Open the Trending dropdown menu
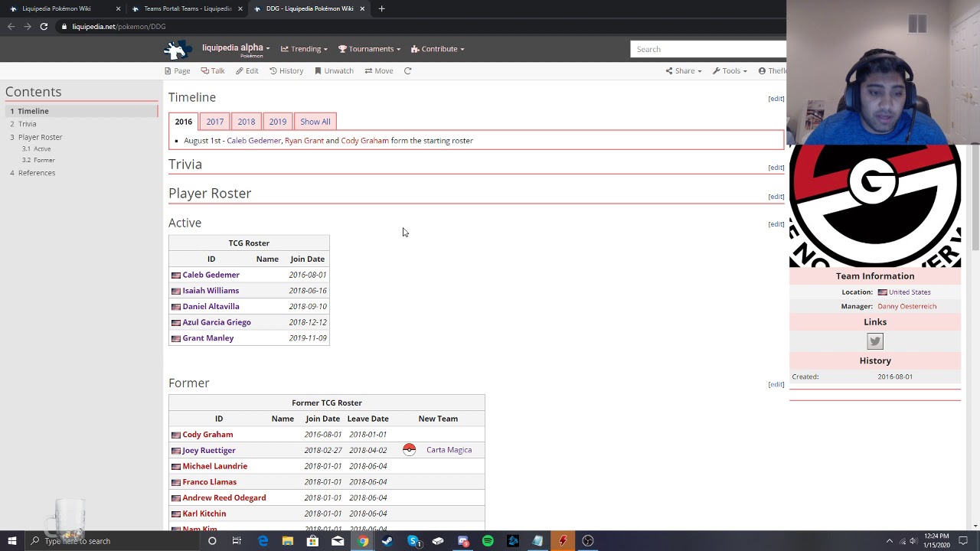Image resolution: width=980 pixels, height=551 pixels. click(304, 49)
